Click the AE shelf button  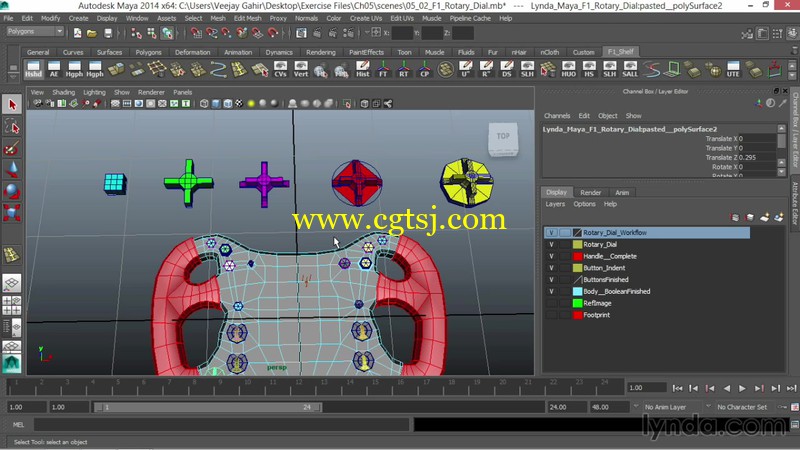[x=54, y=69]
